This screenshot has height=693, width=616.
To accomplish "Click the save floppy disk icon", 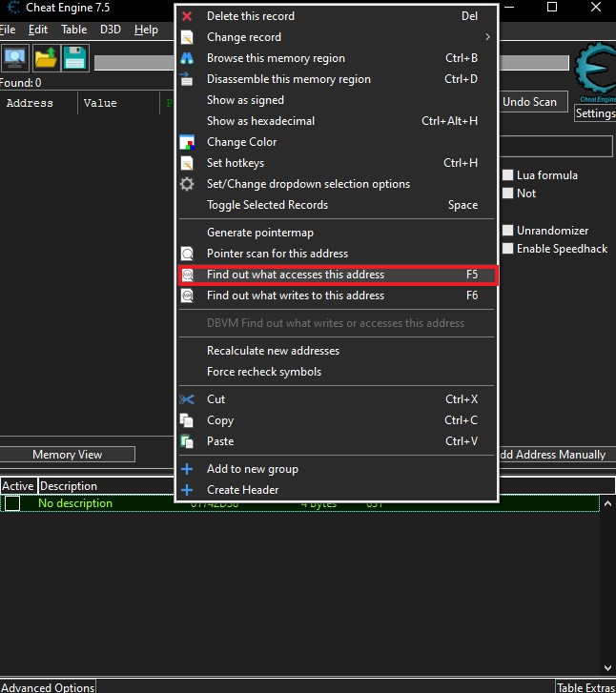I will (75, 58).
